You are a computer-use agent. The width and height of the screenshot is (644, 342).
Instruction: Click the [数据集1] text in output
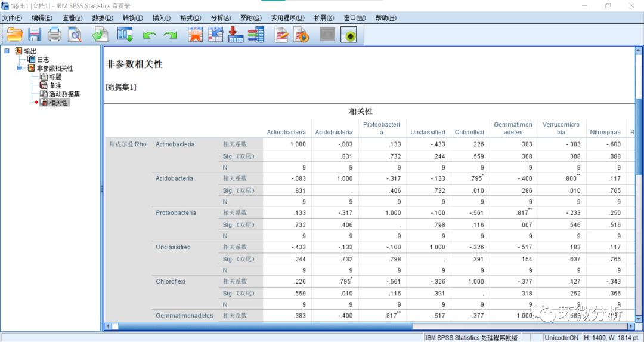(x=121, y=87)
